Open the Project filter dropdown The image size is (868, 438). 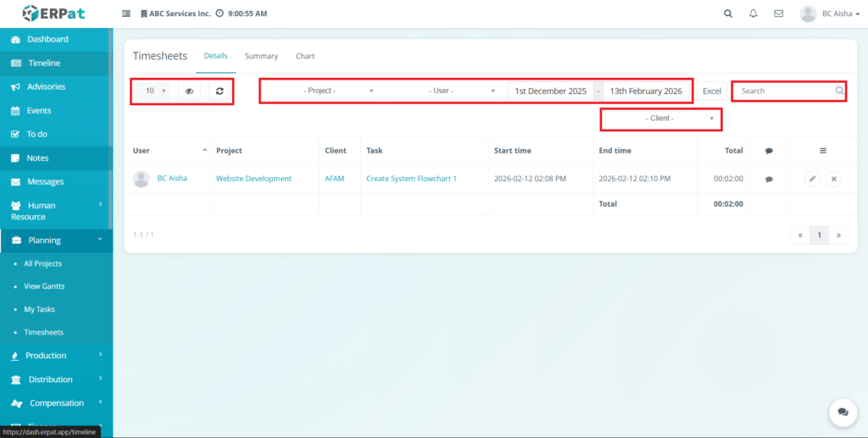click(x=322, y=91)
